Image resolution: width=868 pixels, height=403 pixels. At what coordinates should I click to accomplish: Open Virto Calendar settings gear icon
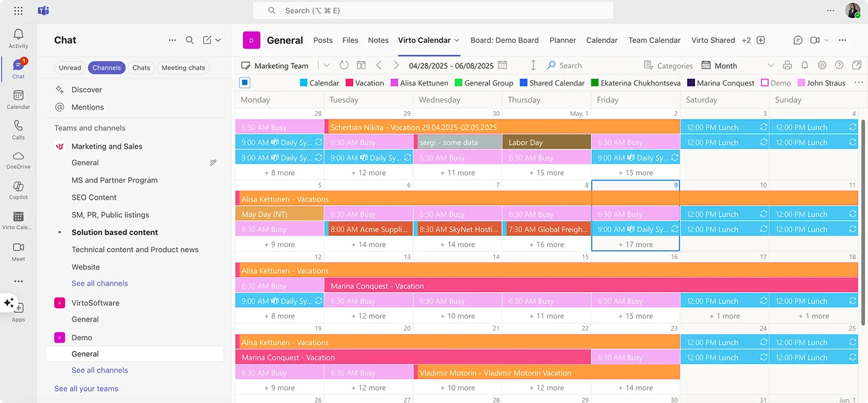(822, 65)
